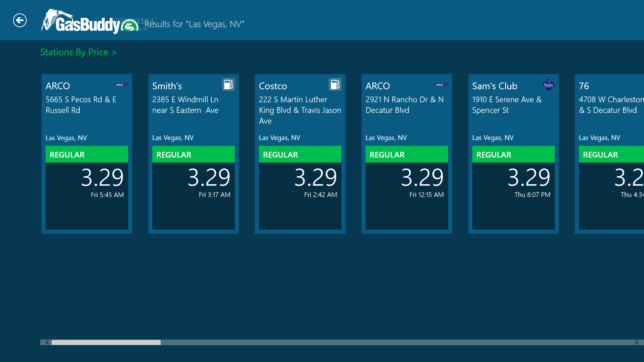Click the ARCO logo on Rancho Dr card
The height and width of the screenshot is (362, 644).
[442, 85]
